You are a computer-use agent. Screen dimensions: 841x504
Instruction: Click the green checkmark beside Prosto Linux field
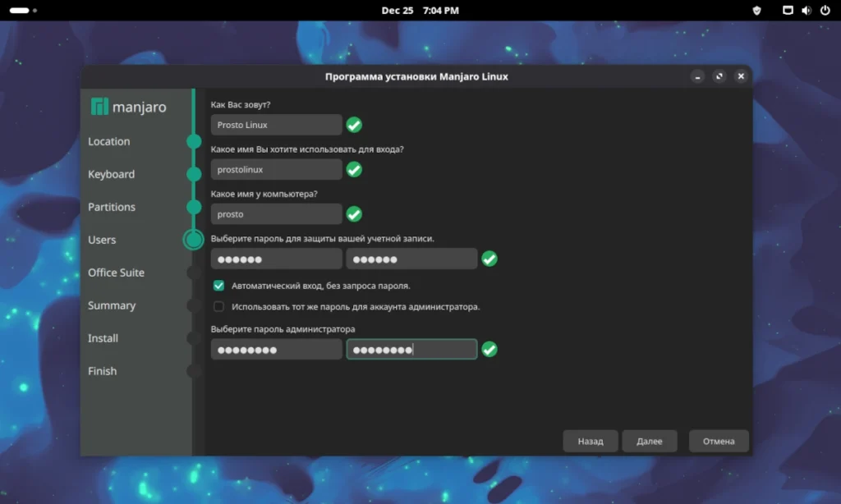point(354,125)
